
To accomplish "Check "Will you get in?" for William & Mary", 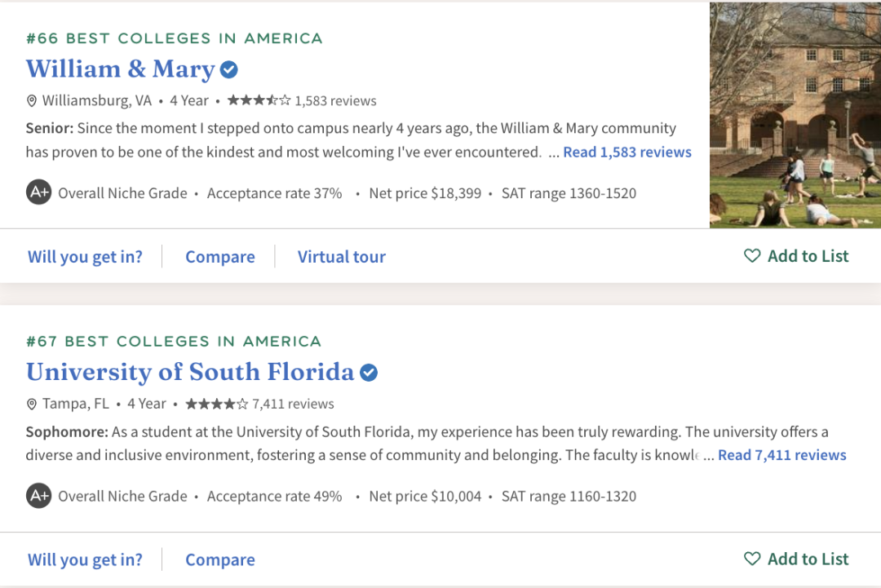I will [85, 257].
